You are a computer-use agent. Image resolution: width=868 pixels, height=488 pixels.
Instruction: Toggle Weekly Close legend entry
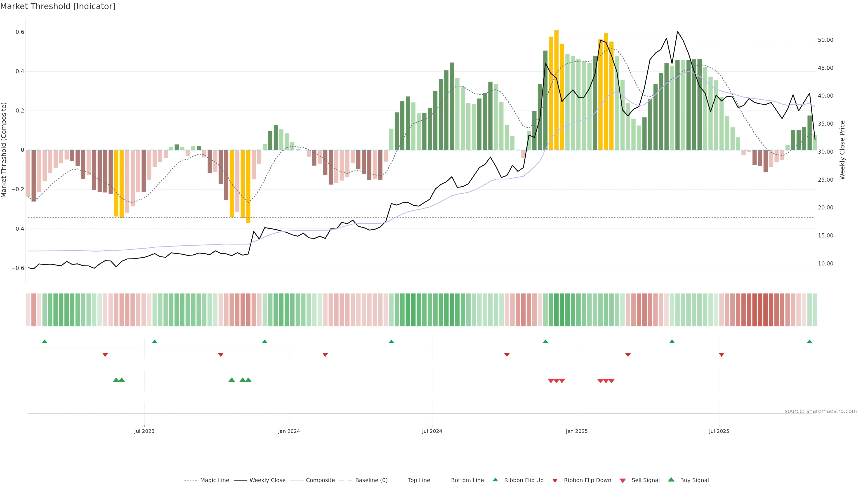(267, 480)
